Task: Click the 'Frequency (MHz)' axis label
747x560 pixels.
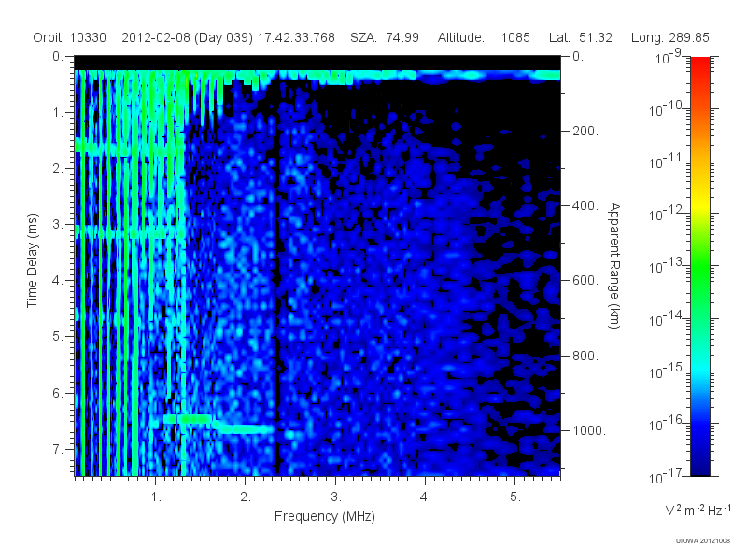Action: coord(324,516)
